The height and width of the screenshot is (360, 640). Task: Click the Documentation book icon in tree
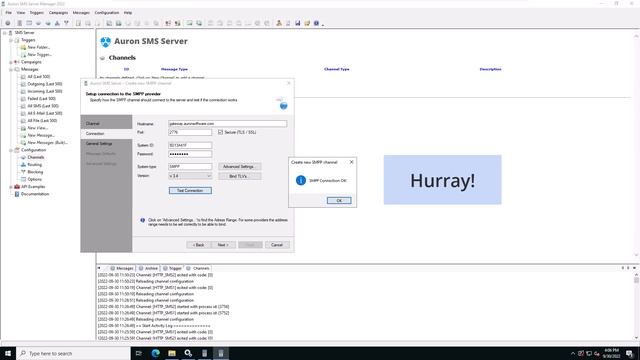(x=17, y=194)
